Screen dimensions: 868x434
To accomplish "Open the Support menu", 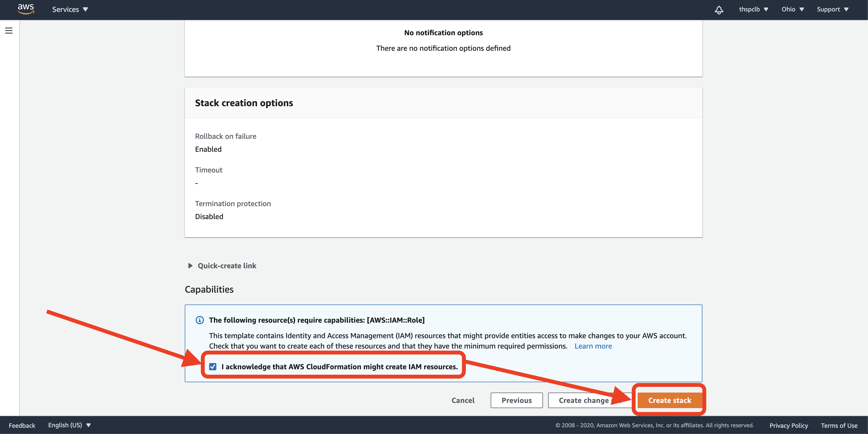I will tap(833, 9).
